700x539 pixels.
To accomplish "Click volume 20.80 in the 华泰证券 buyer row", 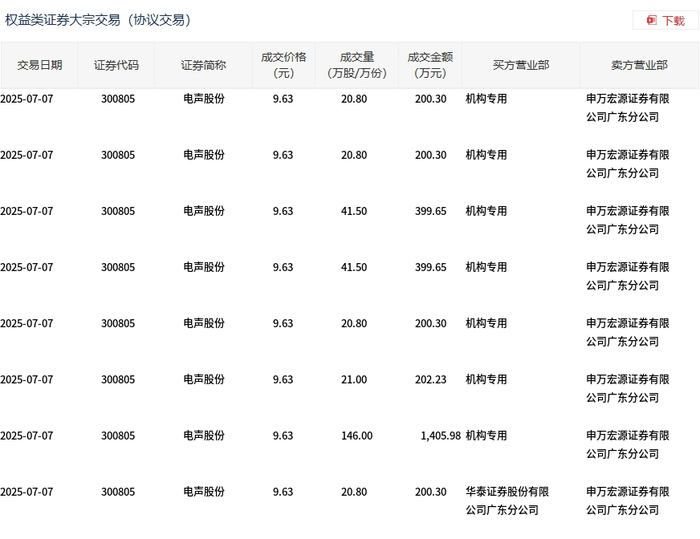I will 354,492.
